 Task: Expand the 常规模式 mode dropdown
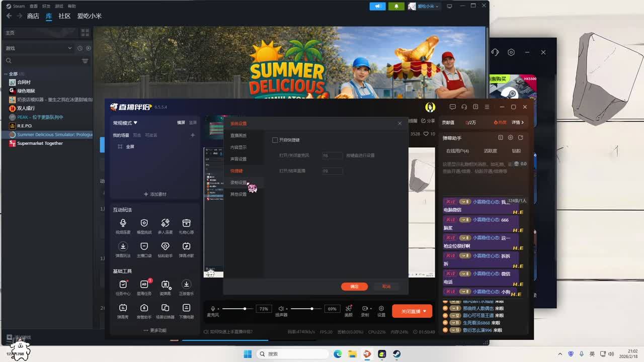125,123
